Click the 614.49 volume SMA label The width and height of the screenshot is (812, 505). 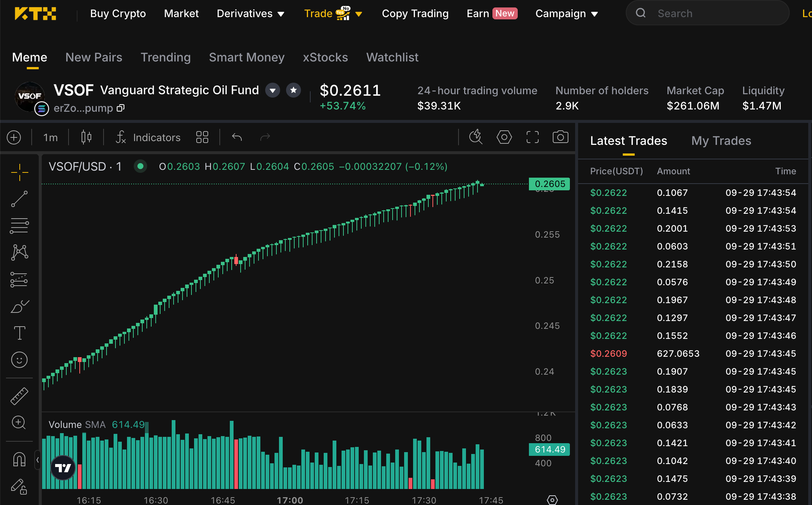(549, 450)
